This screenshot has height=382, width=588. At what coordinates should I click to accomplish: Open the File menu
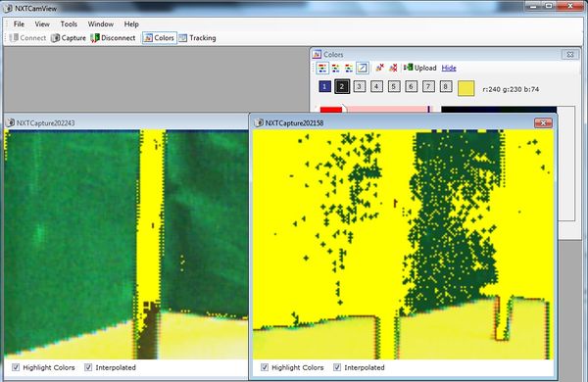[x=19, y=24]
